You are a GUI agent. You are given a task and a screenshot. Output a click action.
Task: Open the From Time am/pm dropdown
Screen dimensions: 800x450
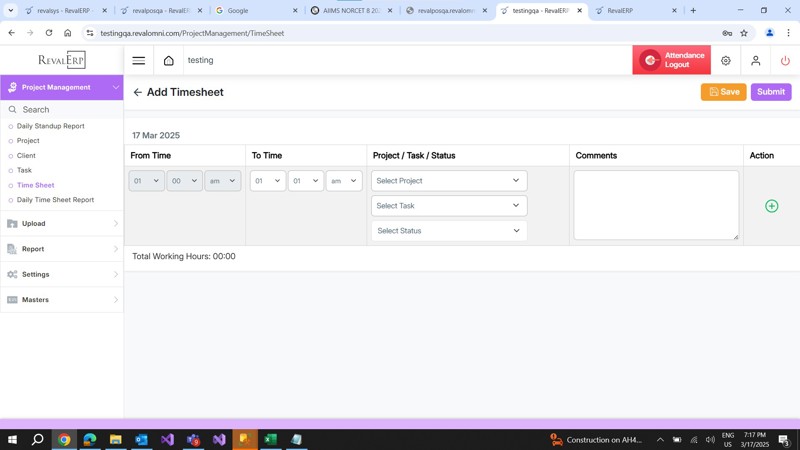pos(222,181)
